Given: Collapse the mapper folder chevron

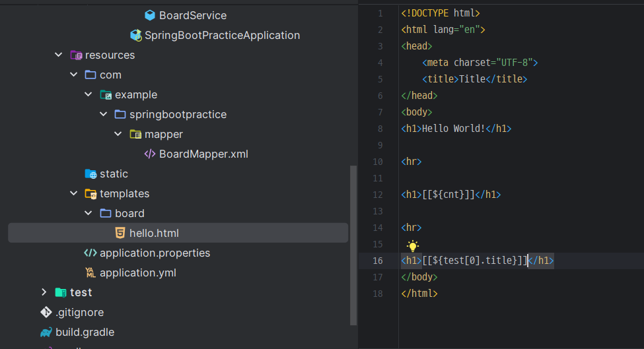Looking at the screenshot, I should point(118,134).
